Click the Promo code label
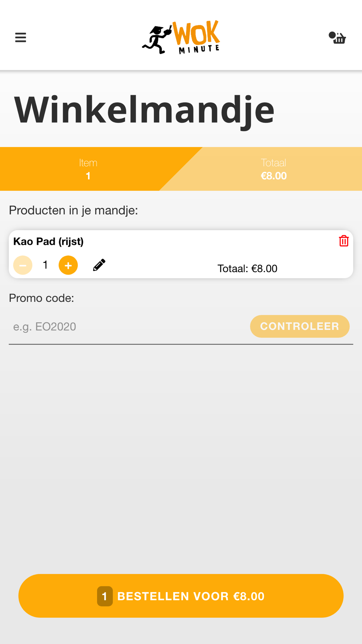 (41, 298)
